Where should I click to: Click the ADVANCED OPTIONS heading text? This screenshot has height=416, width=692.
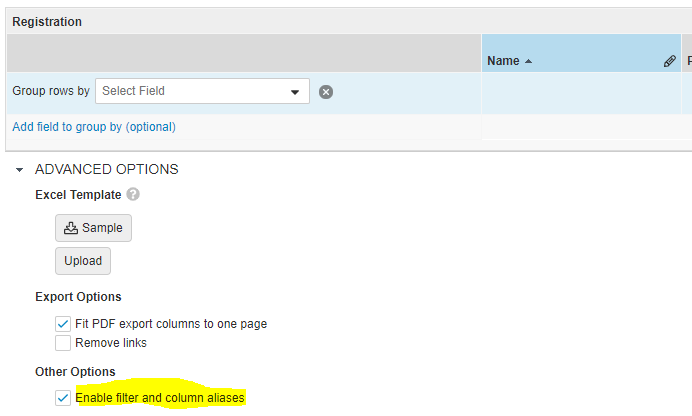click(x=106, y=169)
